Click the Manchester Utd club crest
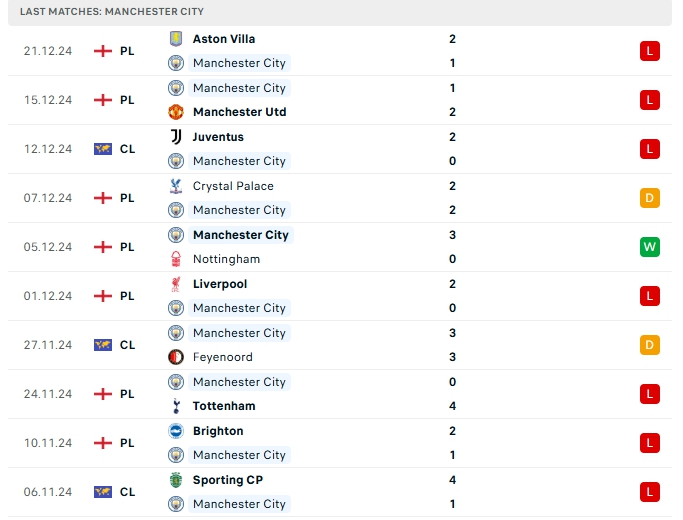The image size is (683, 520). pyautogui.click(x=176, y=112)
